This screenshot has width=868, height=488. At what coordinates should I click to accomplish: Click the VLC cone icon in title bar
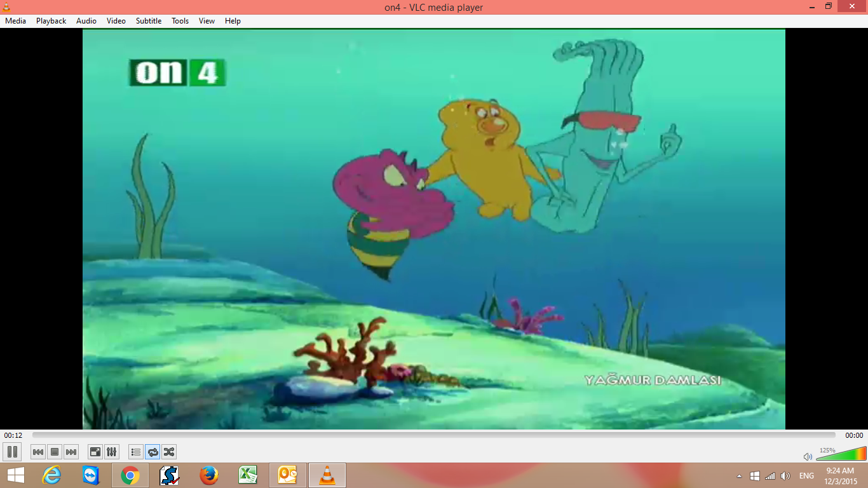(6, 6)
